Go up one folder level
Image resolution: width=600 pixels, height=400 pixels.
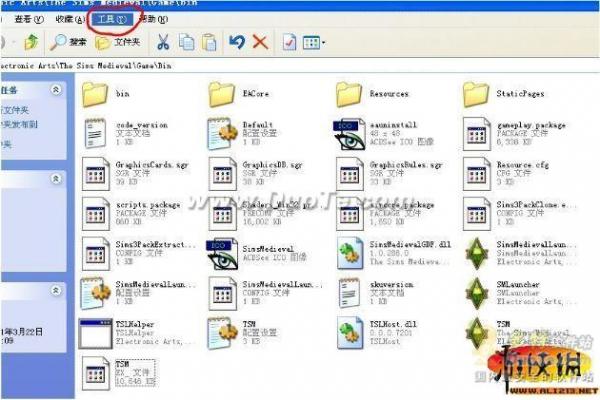tap(31, 42)
